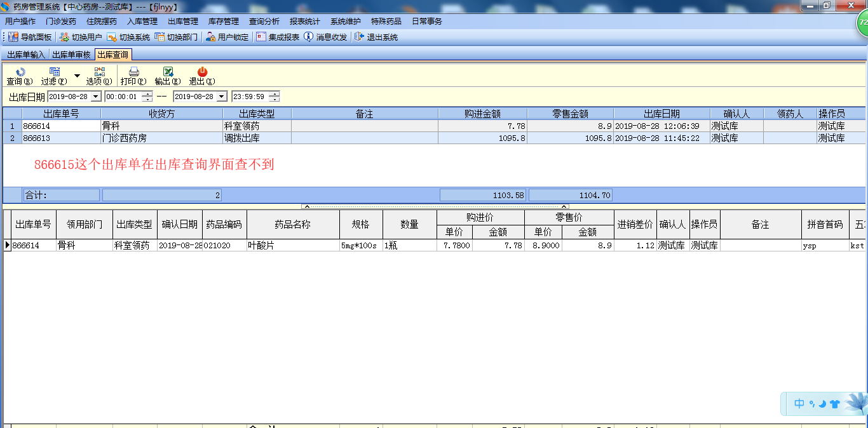The width and height of the screenshot is (868, 428).
Task: Click the total sum 1103.58 field
Action: (482, 196)
